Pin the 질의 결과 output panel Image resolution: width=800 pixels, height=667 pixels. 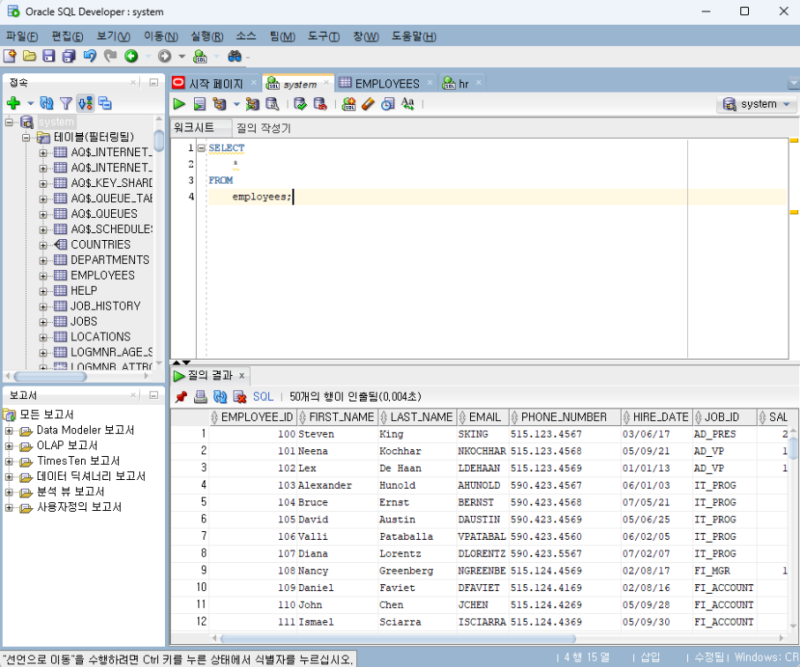[181, 396]
